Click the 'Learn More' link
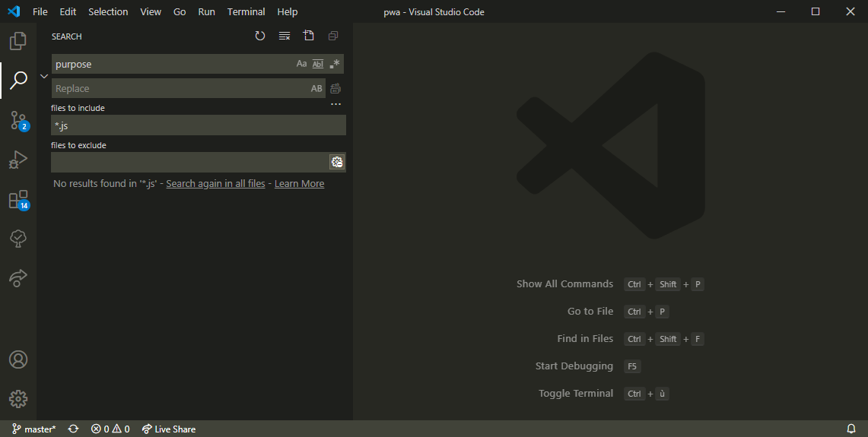 pyautogui.click(x=300, y=184)
